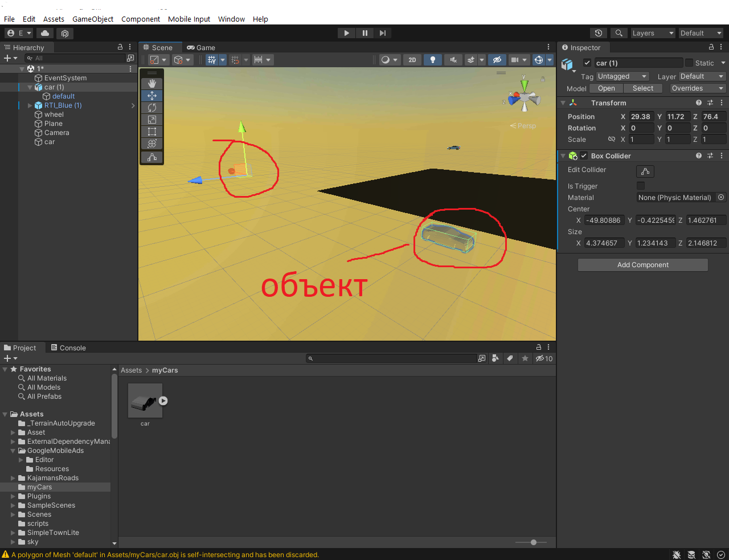Image resolution: width=729 pixels, height=560 pixels.
Task: Click search by type icon in Project
Action: pyautogui.click(x=495, y=358)
